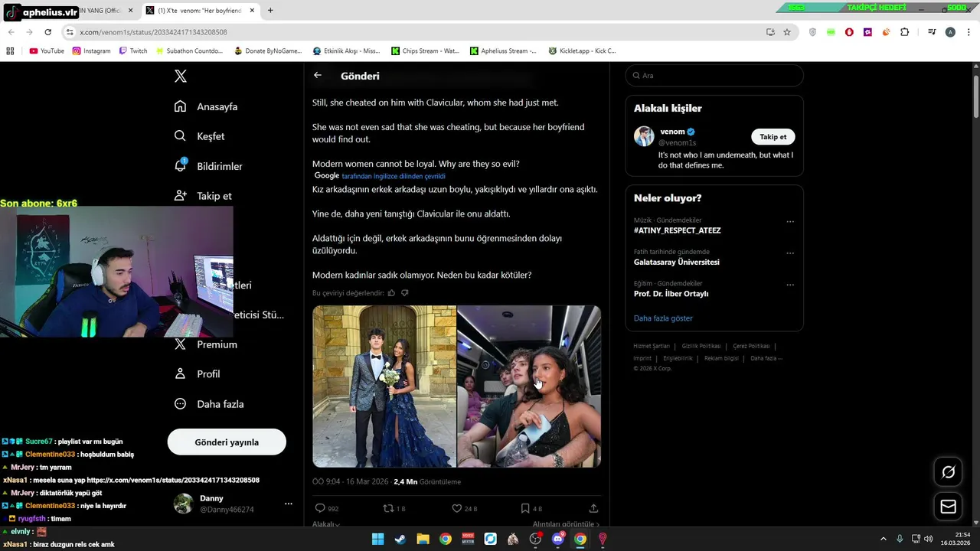Open the Chrome three-dot menu
Viewport: 980px width, 551px height.
[x=969, y=32]
